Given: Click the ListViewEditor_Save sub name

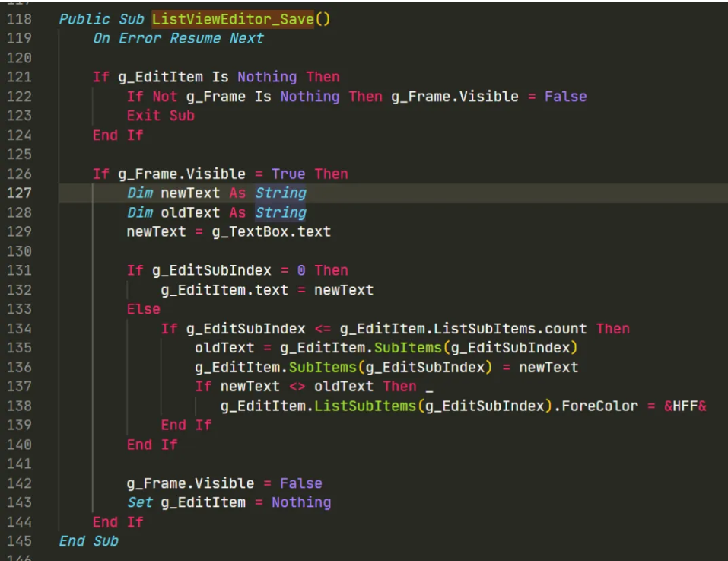Looking at the screenshot, I should [233, 19].
